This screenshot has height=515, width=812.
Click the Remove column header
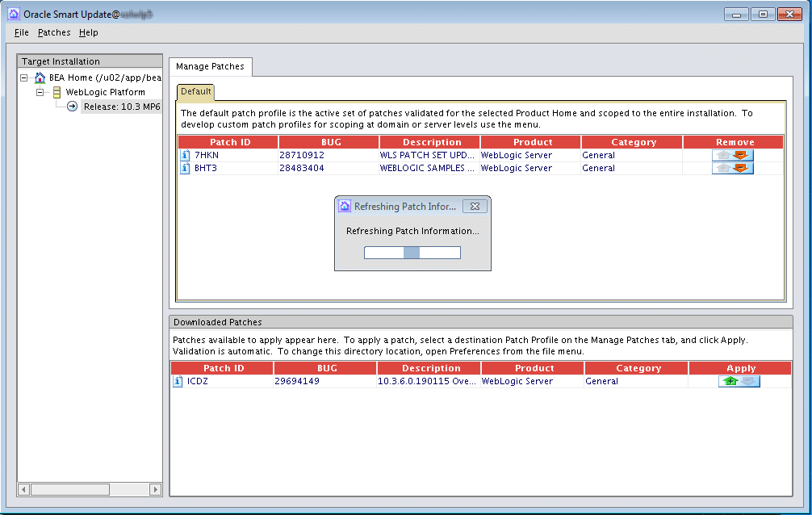tap(735, 142)
